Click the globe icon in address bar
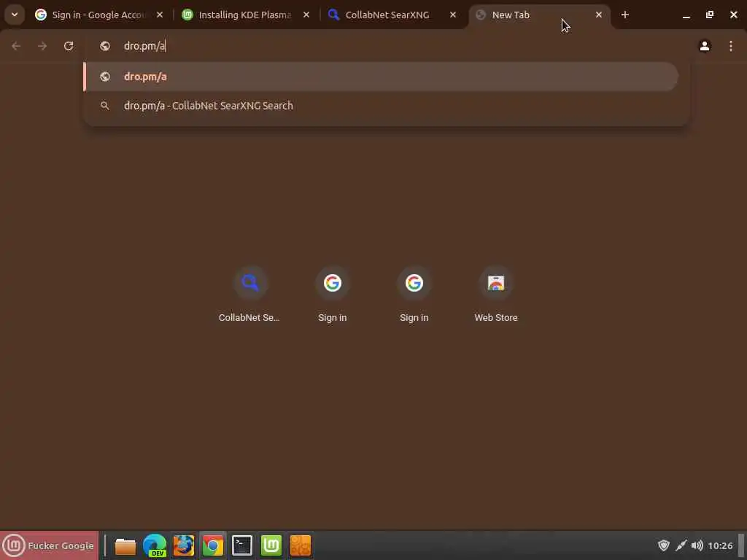 click(x=105, y=46)
